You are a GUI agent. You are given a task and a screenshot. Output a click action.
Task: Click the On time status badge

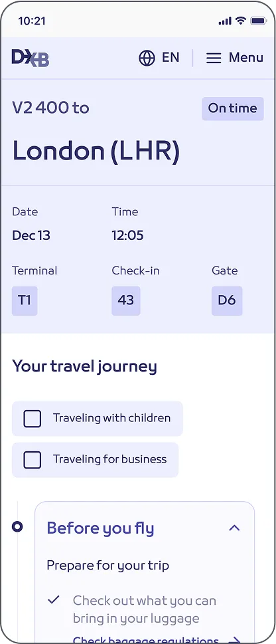[x=232, y=108]
